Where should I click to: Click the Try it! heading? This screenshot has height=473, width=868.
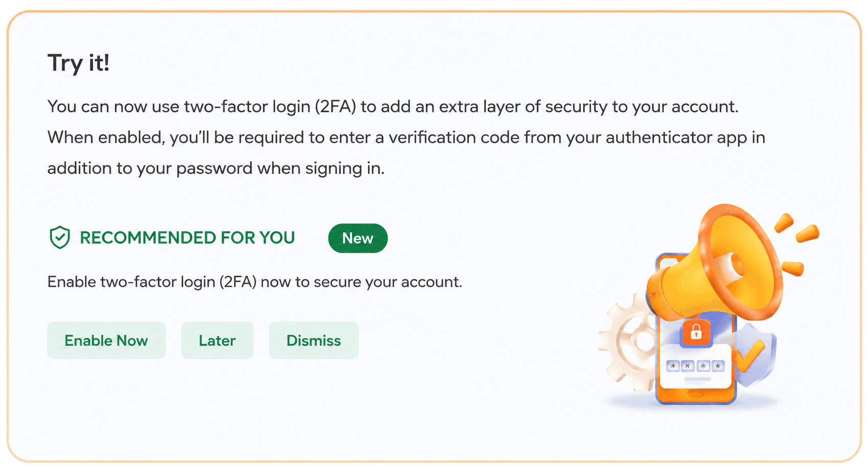79,63
